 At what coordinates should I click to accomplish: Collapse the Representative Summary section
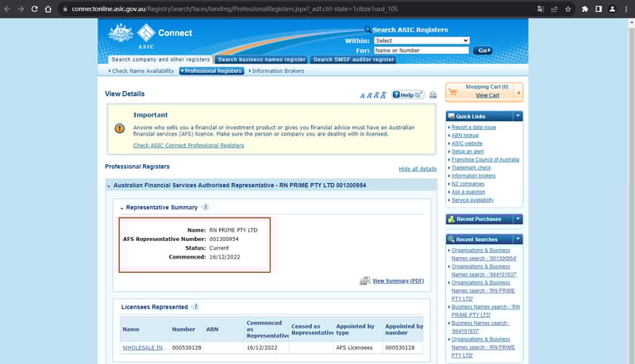(x=122, y=208)
